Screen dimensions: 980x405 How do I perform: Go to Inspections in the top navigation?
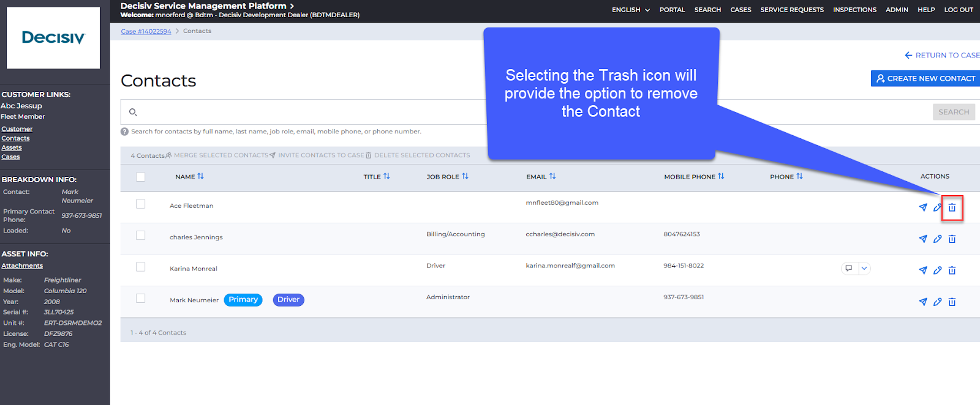pyautogui.click(x=854, y=10)
